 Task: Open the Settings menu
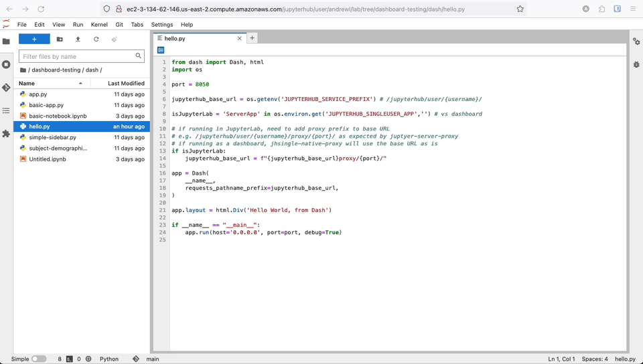(x=161, y=25)
